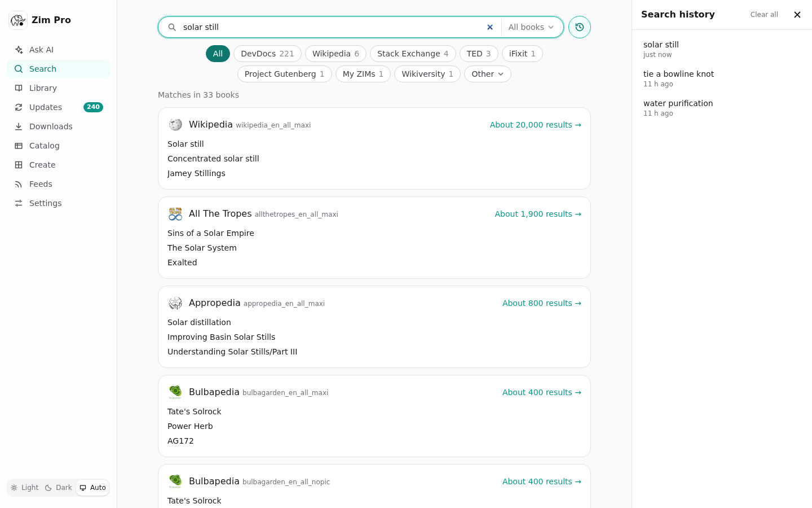Switch to Dark theme
This screenshot has height=508, width=812.
coord(59,488)
